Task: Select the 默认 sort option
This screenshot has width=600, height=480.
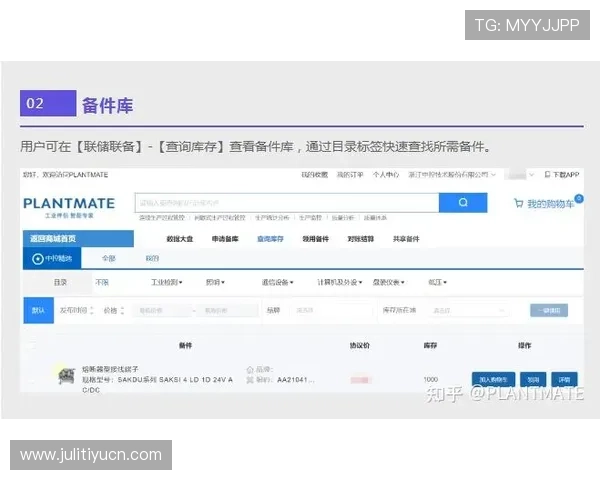Action: pos(38,310)
